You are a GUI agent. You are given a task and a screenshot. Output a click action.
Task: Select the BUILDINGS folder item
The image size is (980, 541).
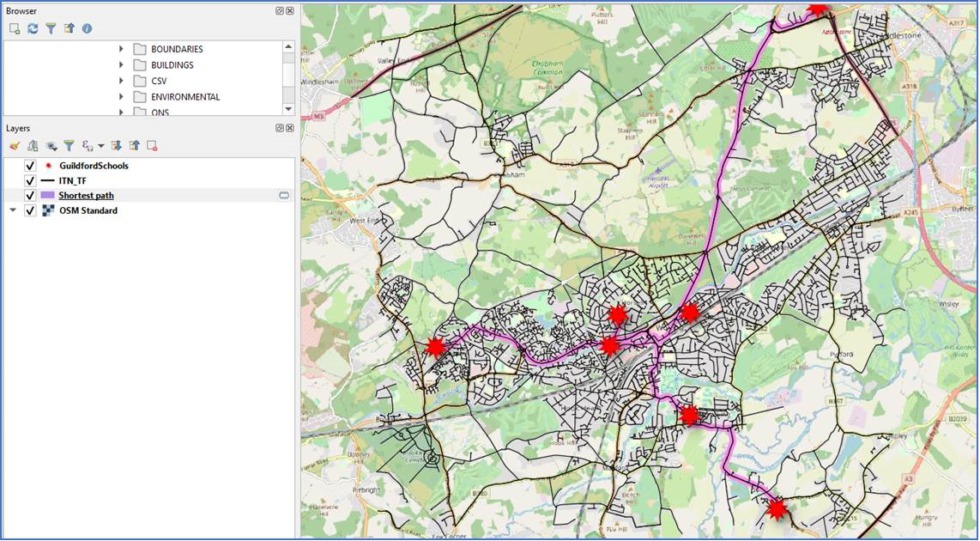(172, 65)
